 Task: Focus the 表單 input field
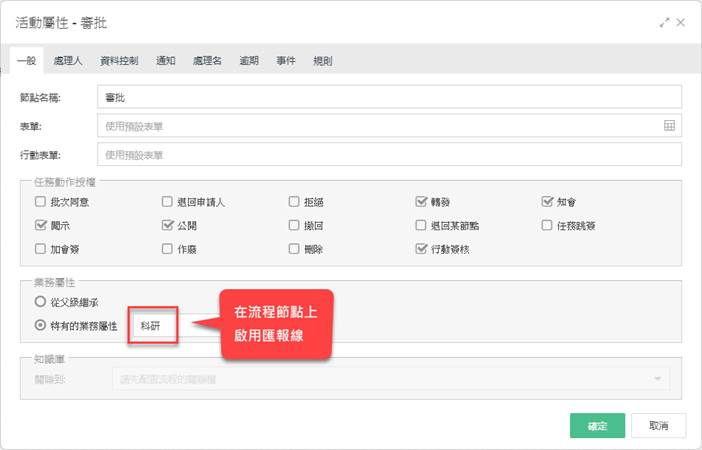pyautogui.click(x=390, y=126)
